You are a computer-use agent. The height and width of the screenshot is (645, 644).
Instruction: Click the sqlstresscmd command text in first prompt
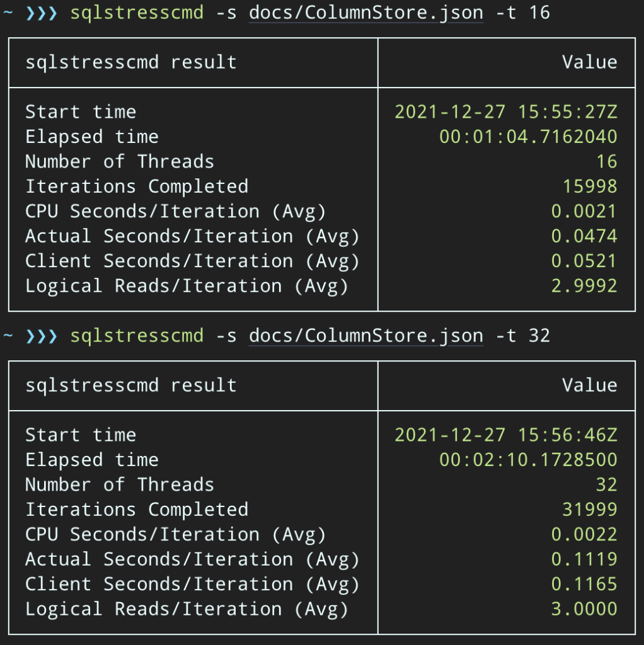[135, 13]
